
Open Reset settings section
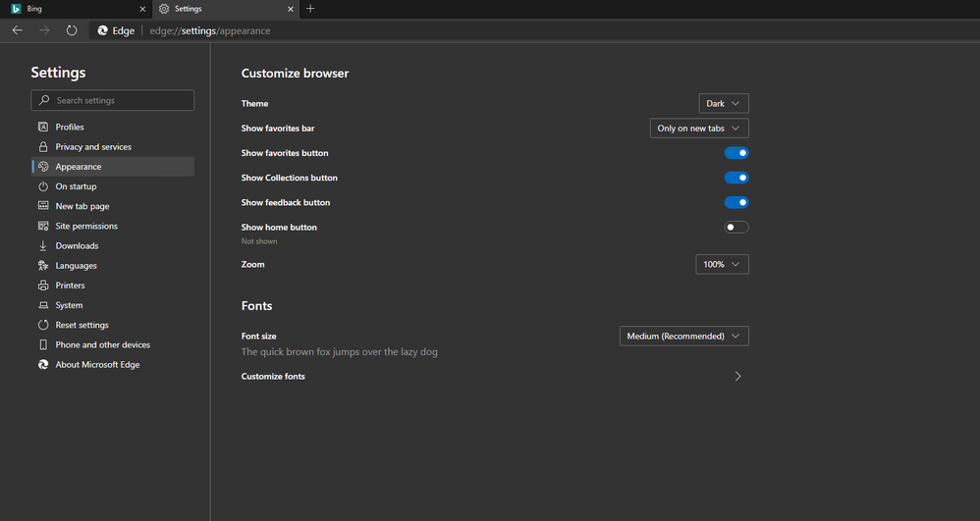[x=113, y=325]
